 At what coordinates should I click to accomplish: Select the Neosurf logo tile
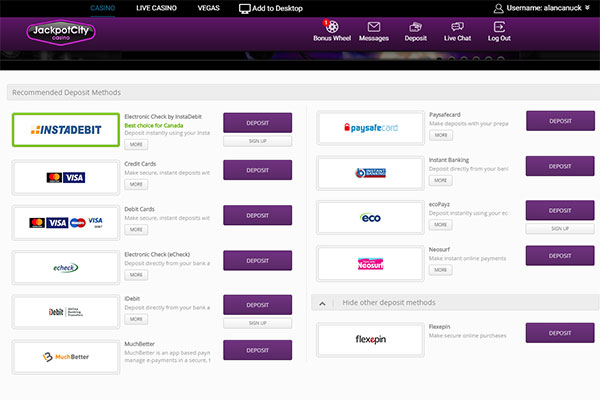370,264
